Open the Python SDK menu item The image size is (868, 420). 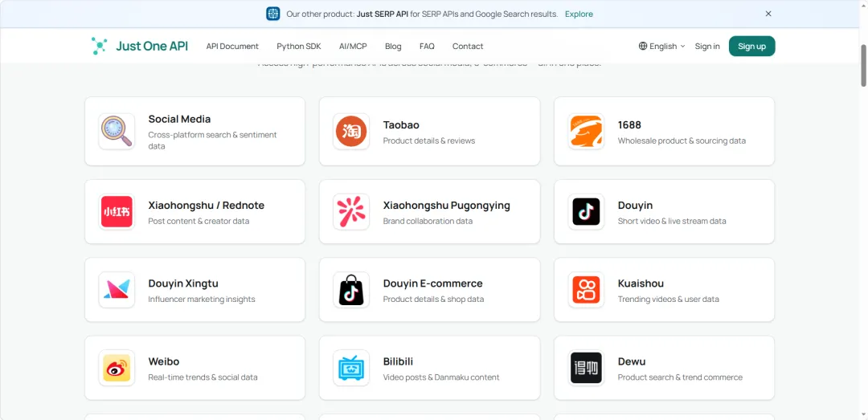[x=299, y=46]
